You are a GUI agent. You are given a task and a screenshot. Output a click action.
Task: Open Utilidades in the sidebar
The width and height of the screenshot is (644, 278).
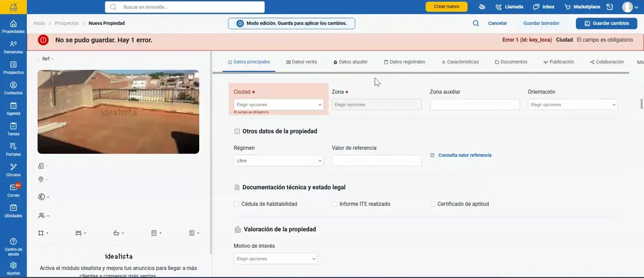coord(13,212)
